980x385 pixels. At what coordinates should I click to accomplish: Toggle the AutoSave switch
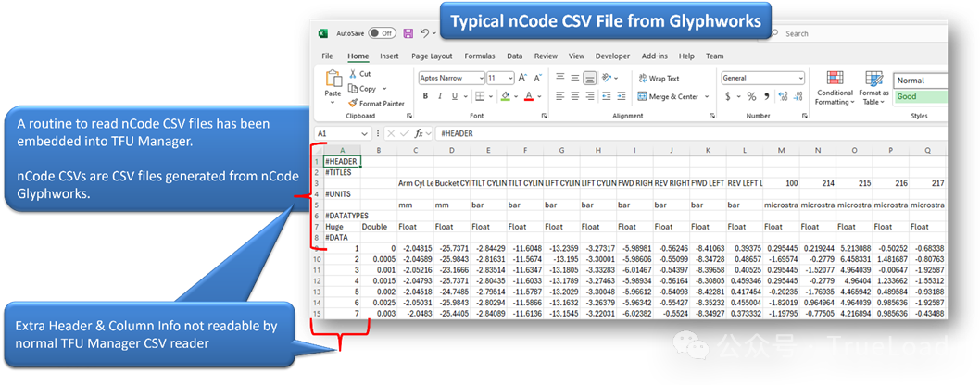point(382,33)
